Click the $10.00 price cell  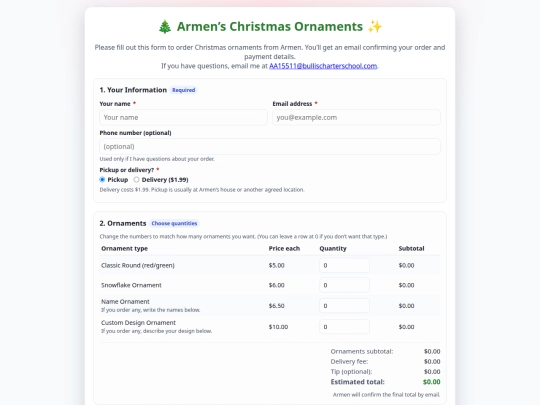coord(278,327)
